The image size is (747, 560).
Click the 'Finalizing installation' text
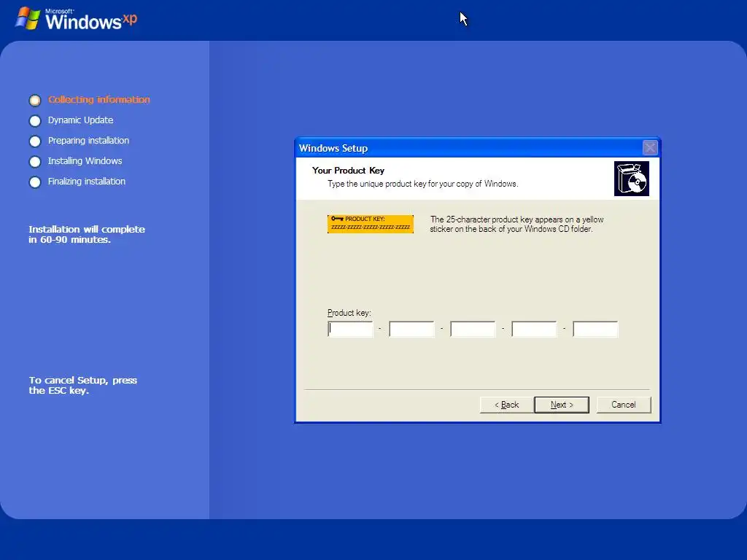(87, 182)
